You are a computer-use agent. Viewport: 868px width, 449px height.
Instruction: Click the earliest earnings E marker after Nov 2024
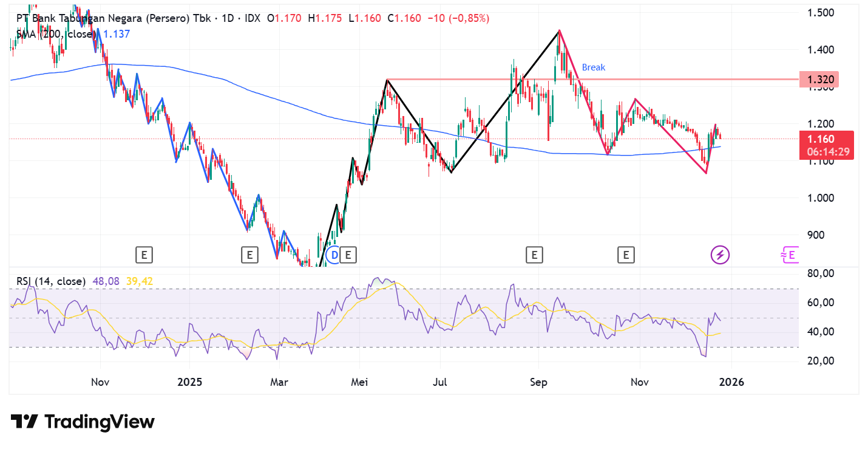click(144, 255)
